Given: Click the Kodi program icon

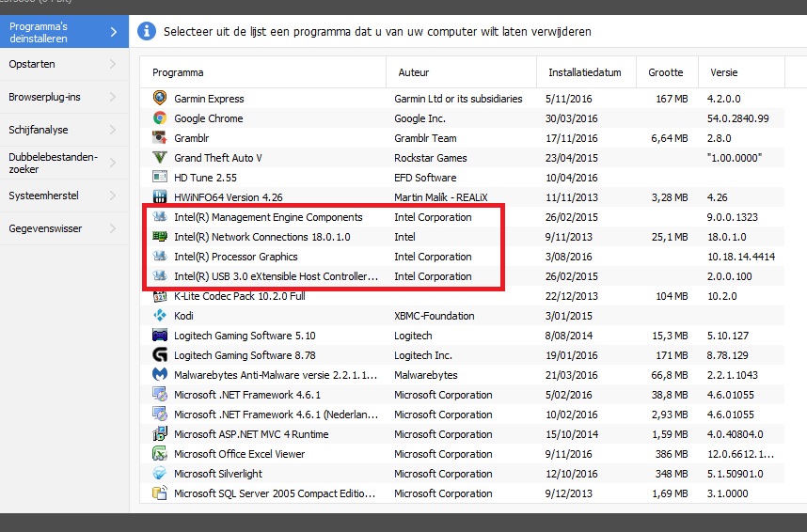Looking at the screenshot, I should (160, 316).
